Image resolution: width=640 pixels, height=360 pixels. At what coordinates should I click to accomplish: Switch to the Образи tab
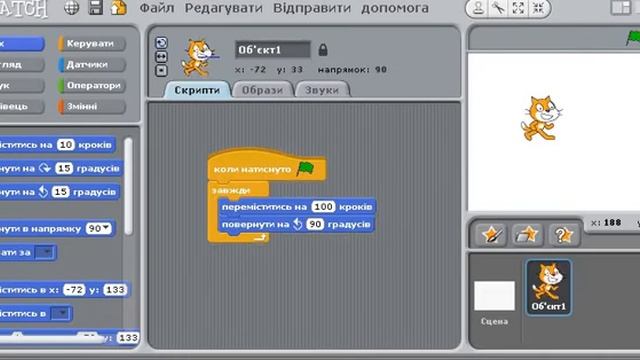coord(262,90)
